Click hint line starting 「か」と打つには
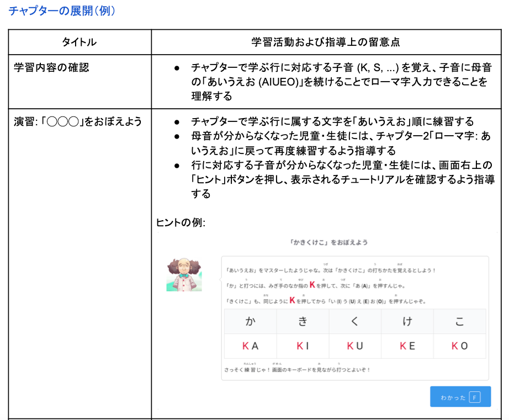 coord(315,285)
